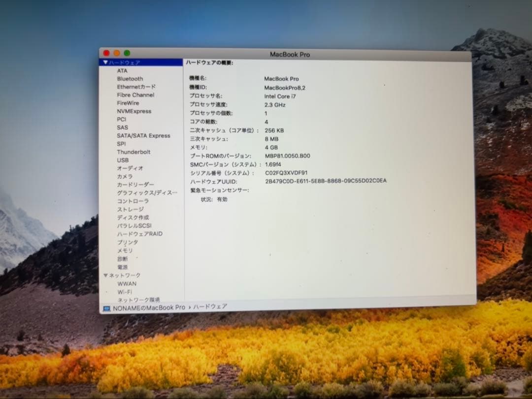
Task: Click the hardware UUID value
Action: pos(326,181)
